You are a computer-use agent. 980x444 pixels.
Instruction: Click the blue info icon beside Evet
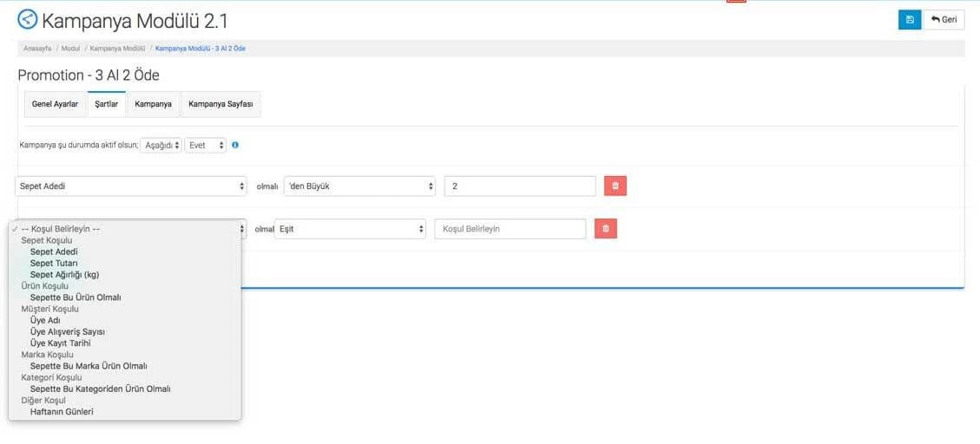point(235,146)
